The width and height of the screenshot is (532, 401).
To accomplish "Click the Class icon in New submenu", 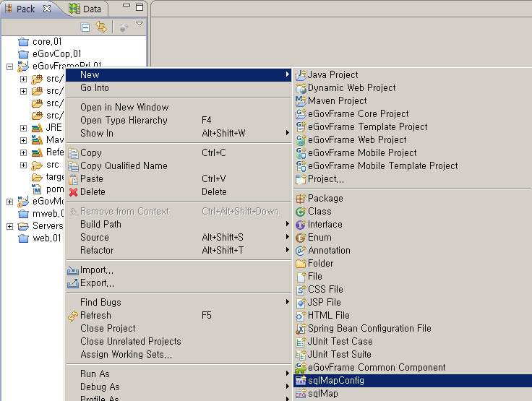I will click(x=301, y=212).
